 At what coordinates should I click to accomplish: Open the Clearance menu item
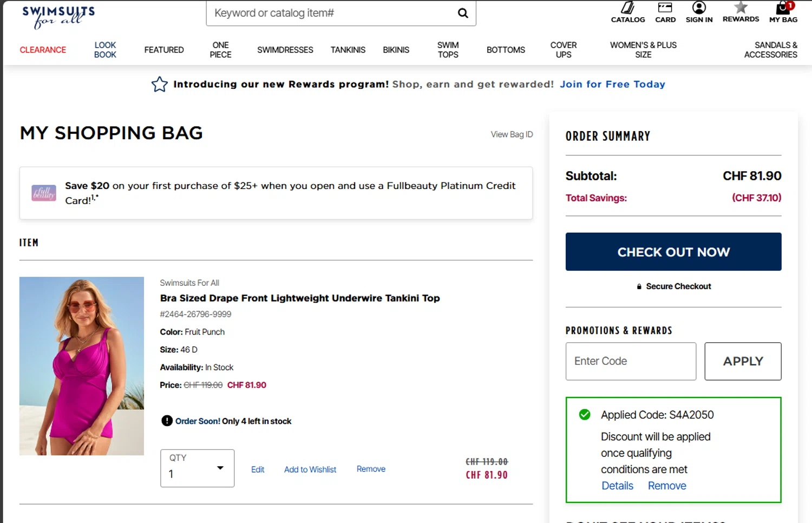click(x=43, y=50)
